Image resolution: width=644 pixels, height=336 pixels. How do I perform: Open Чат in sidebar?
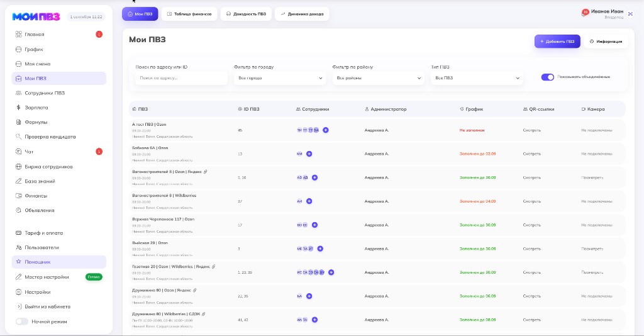[x=58, y=152]
